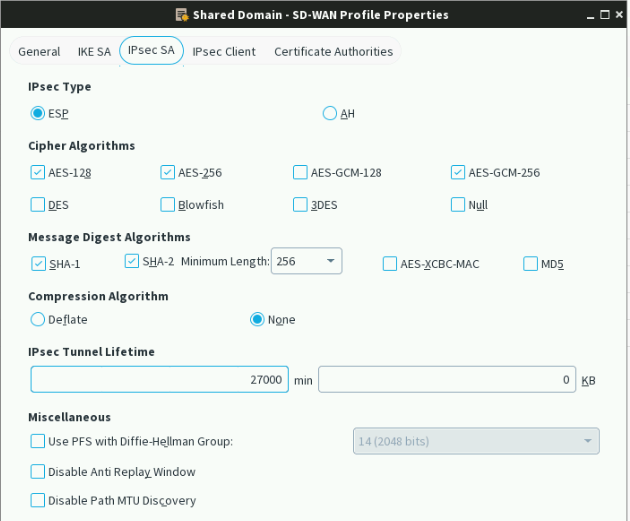Select Deflate compression algorithm
This screenshot has height=521, width=630.
[x=38, y=320]
